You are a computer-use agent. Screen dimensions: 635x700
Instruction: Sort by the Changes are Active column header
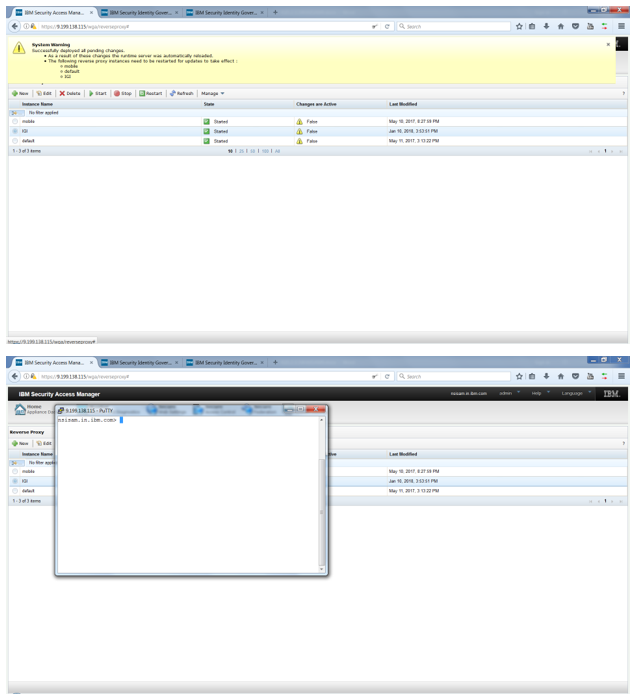[316, 104]
